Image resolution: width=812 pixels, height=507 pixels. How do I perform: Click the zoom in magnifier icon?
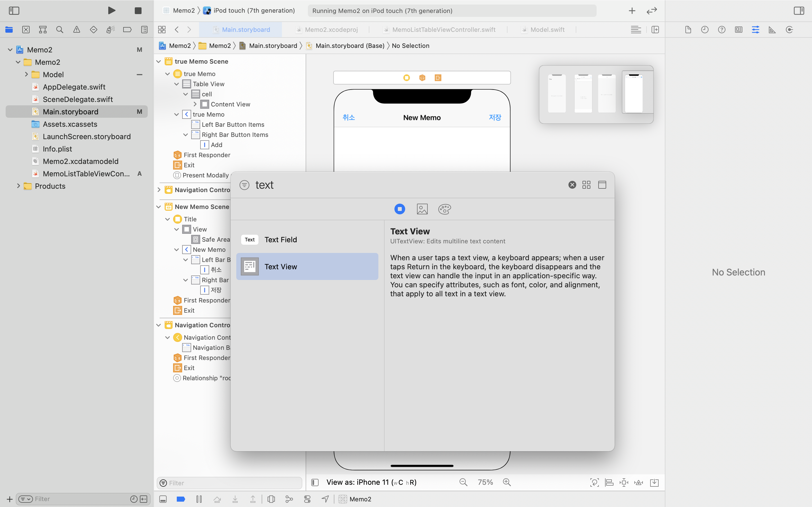507,482
